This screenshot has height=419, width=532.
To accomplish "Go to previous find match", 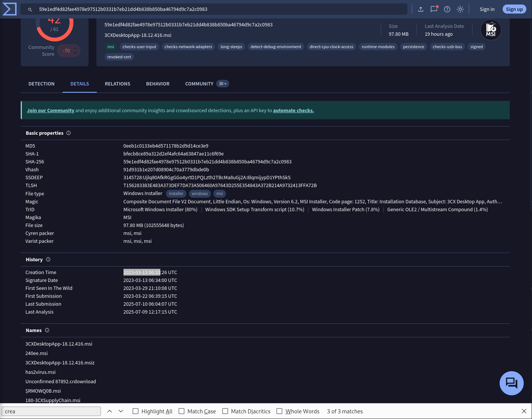I will (110, 411).
